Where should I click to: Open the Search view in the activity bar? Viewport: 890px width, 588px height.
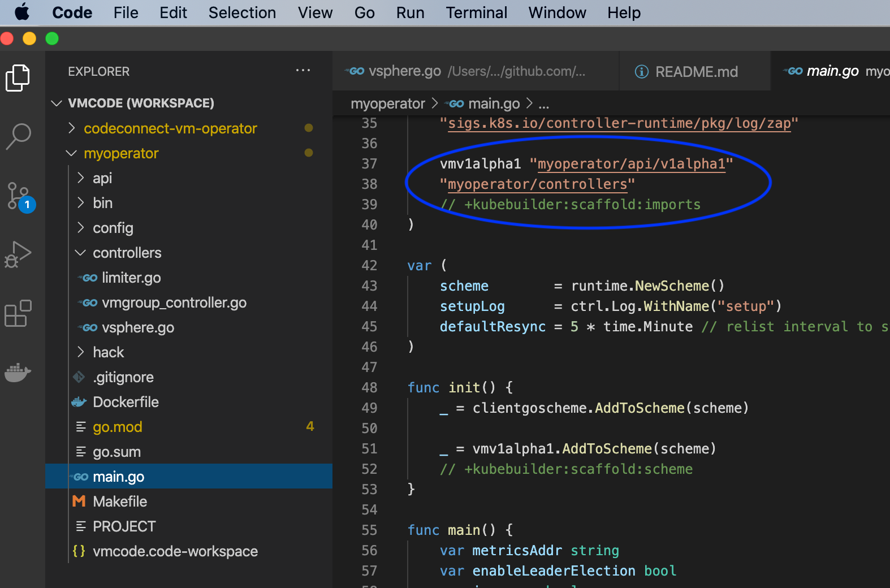click(18, 137)
